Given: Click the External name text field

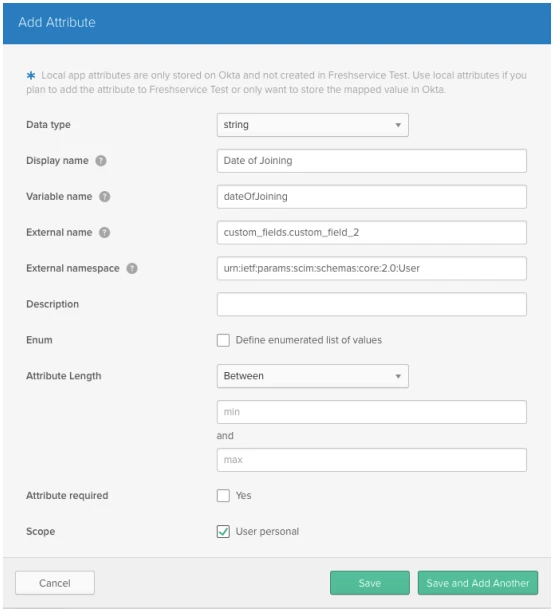Looking at the screenshot, I should coord(372,233).
